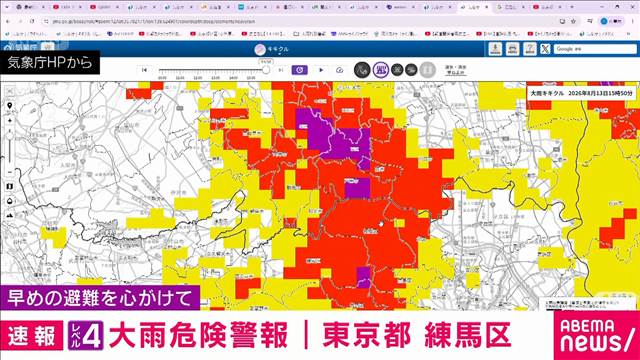Viewport: 640px width, 360px height.
Task: Open the base map selector icon
Action: [x=10, y=187]
